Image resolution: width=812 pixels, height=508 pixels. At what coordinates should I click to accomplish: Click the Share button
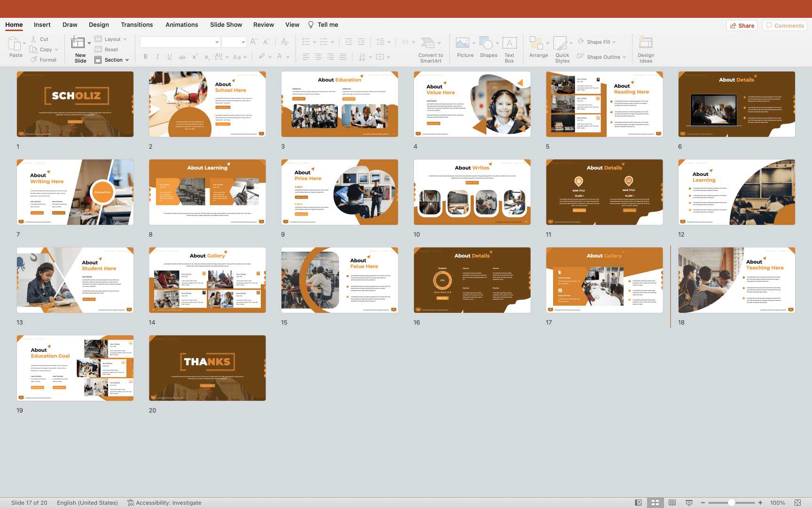click(742, 25)
